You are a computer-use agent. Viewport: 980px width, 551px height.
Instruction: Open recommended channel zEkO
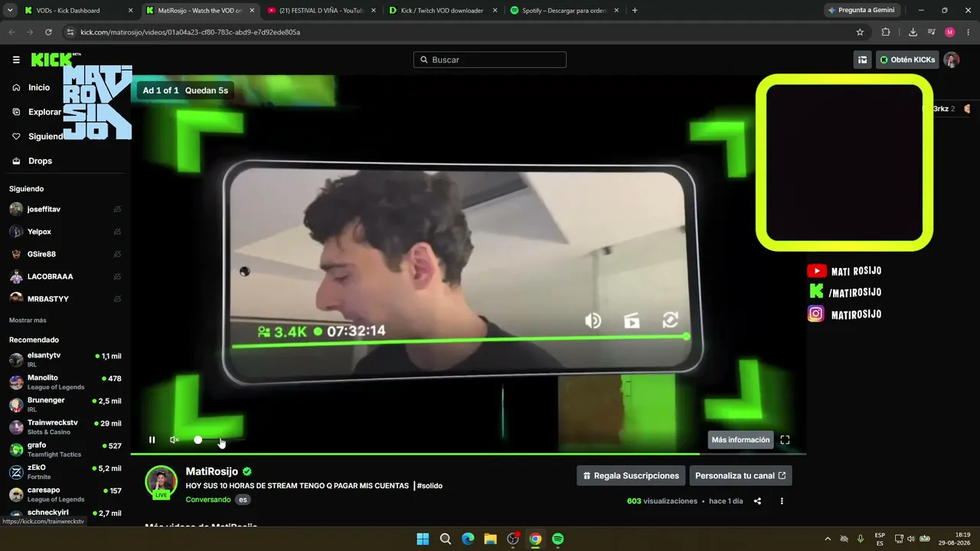(65, 471)
